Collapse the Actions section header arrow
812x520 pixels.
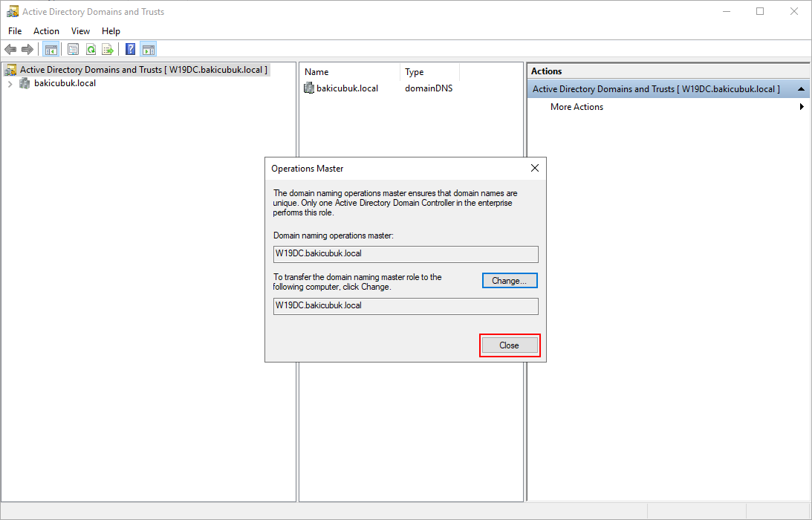tap(801, 89)
